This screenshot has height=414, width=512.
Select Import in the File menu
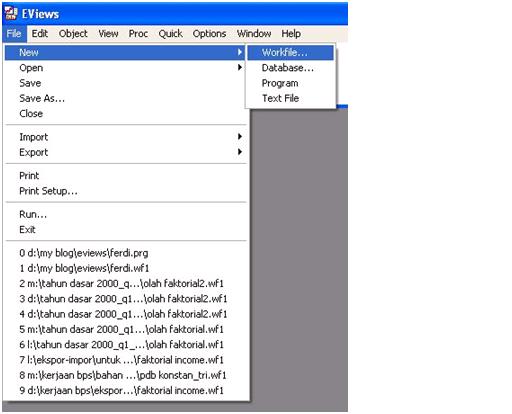[125, 137]
